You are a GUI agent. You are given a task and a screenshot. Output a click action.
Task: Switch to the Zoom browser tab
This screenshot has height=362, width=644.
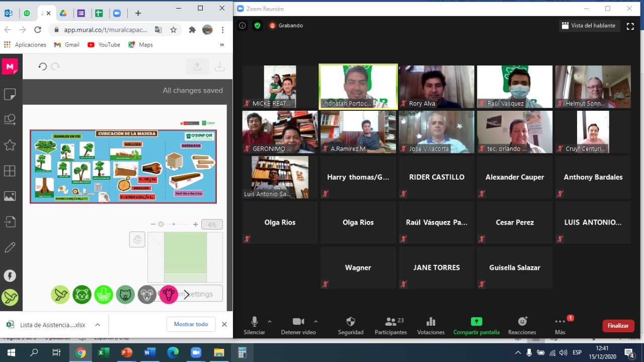117,13
